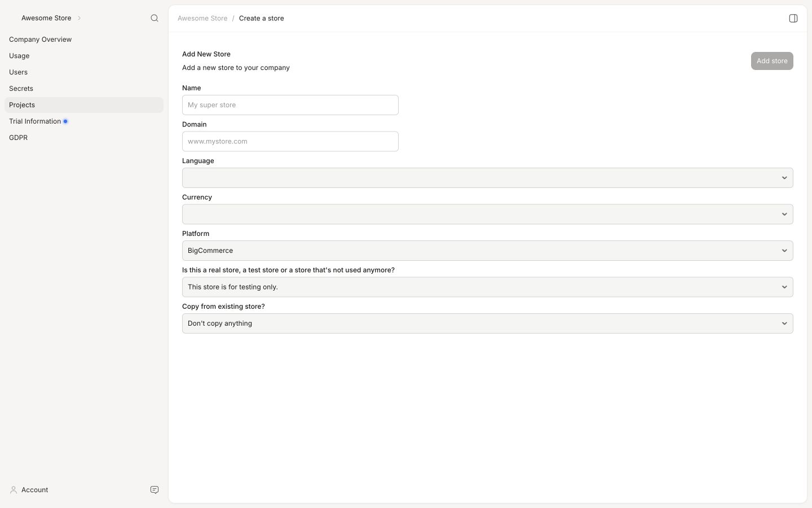Open the Platform dropdown showing BigCommerce
Viewport: 812px width, 508px height.
click(x=487, y=251)
